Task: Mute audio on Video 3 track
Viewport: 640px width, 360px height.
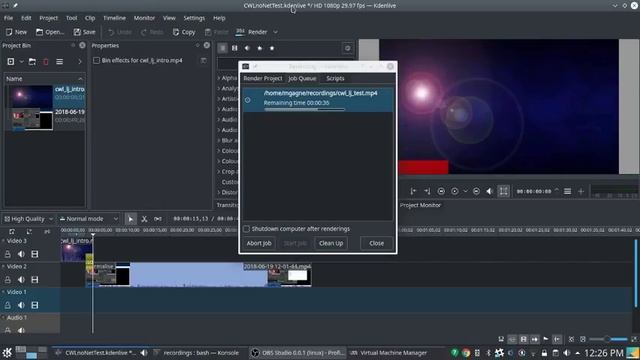Action: tap(21, 254)
